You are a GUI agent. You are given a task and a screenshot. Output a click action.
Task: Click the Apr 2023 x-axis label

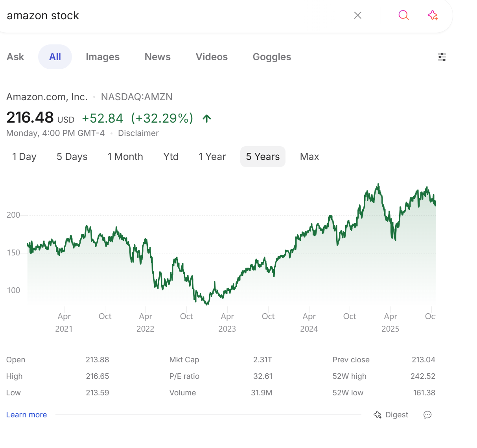pyautogui.click(x=227, y=322)
